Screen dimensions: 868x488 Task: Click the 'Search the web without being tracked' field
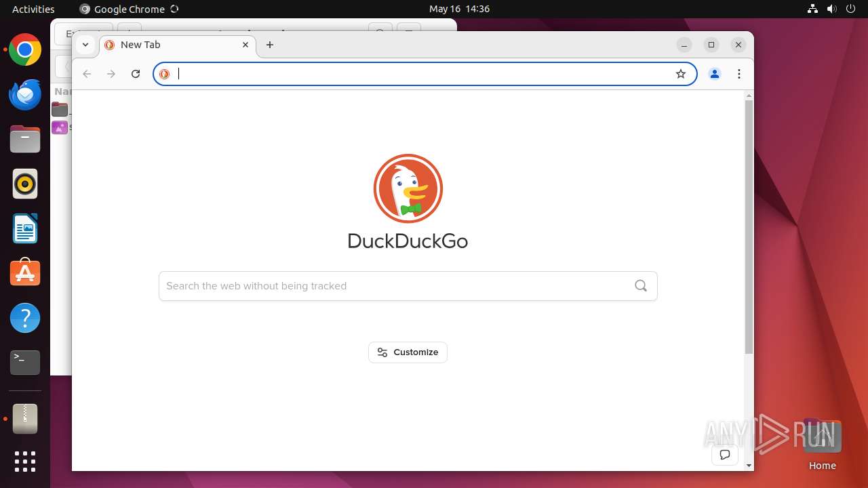tap(408, 286)
